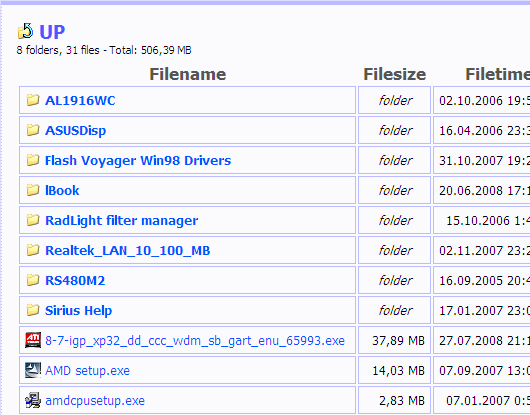
Task: Click the 02.11.2007 date cell
Action: coord(482,250)
